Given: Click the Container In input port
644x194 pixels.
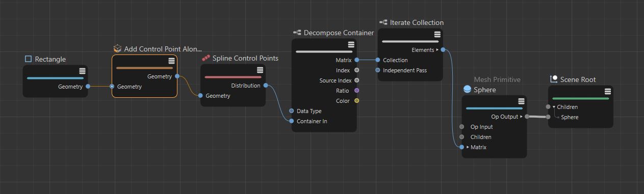Looking at the screenshot, I should [x=292, y=121].
